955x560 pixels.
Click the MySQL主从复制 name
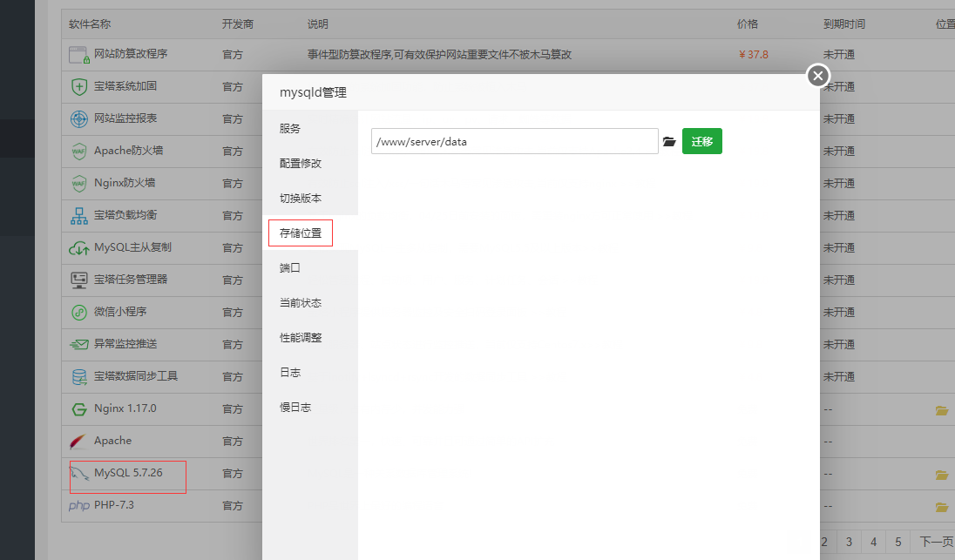[x=132, y=247]
